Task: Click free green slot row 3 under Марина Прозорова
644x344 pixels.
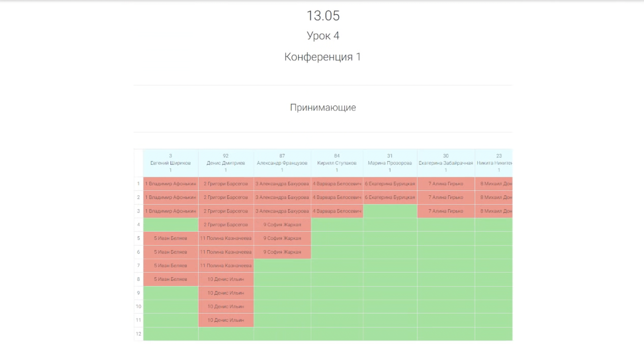Action: [x=390, y=211]
